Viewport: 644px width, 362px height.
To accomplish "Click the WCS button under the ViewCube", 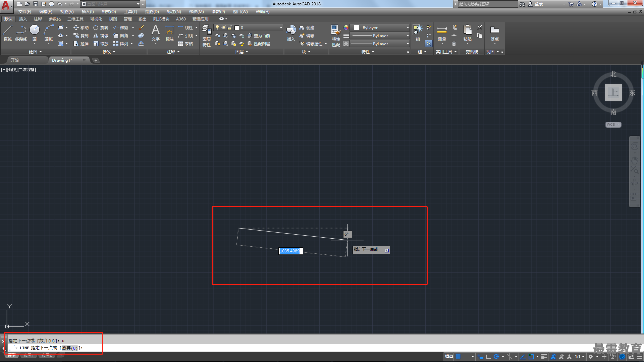I will pos(613,125).
